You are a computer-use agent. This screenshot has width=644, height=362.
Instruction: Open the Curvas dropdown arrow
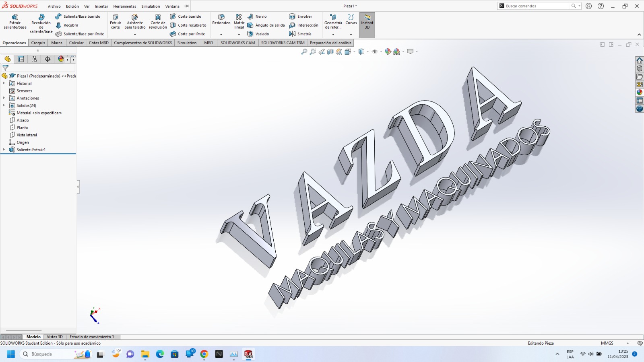(x=351, y=35)
